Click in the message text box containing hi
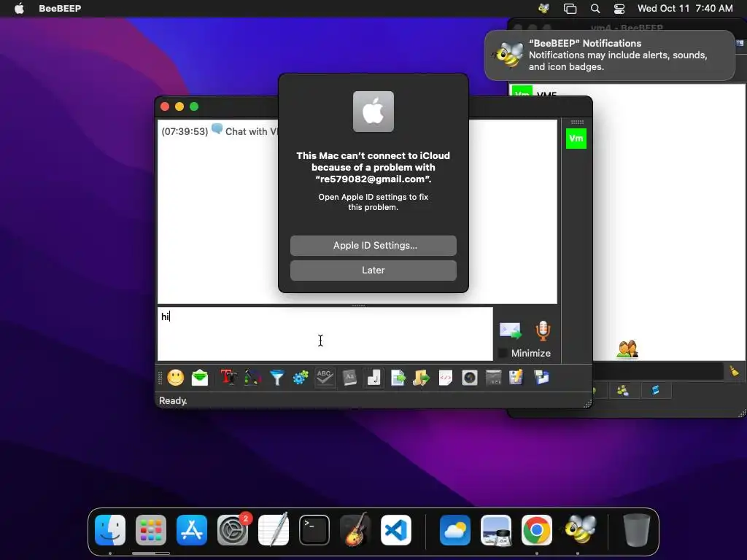This screenshot has width=747, height=560. pyautogui.click(x=325, y=334)
